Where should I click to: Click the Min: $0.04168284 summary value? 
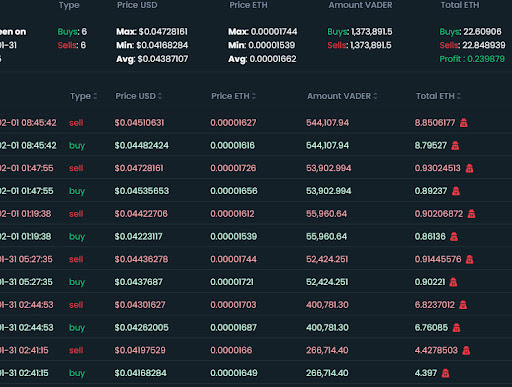tap(152, 45)
